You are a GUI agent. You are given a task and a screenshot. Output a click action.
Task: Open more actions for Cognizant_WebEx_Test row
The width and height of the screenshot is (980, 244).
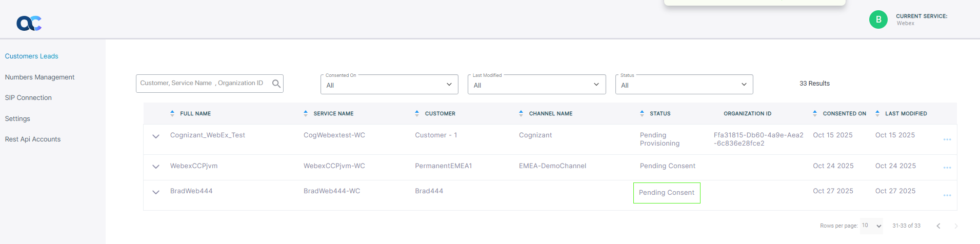[947, 139]
